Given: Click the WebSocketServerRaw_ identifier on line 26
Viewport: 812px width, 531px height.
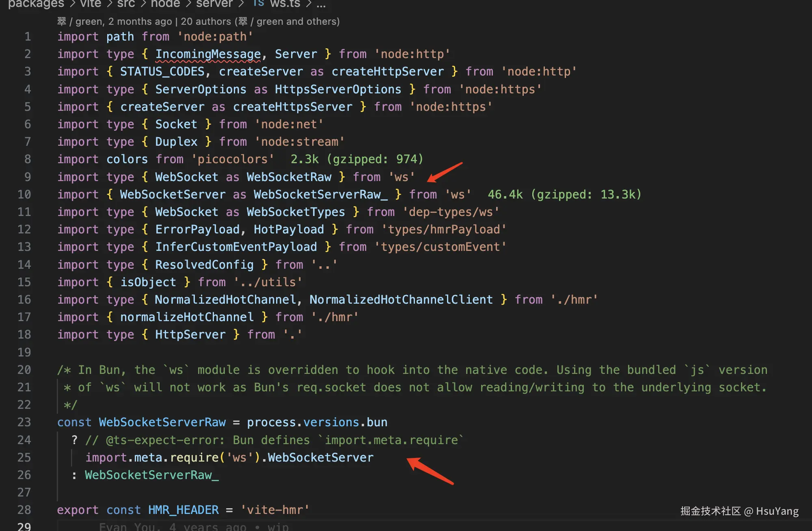Looking at the screenshot, I should (x=151, y=475).
